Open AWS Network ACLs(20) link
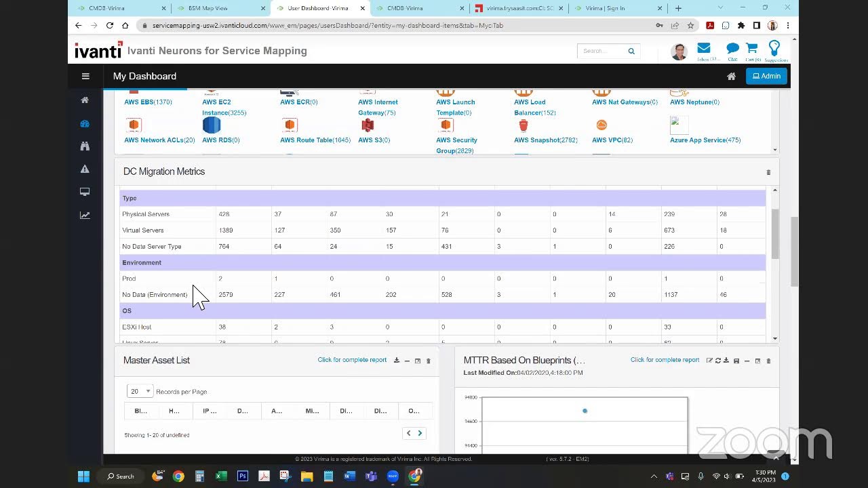Image resolution: width=868 pixels, height=488 pixels. pyautogui.click(x=159, y=140)
